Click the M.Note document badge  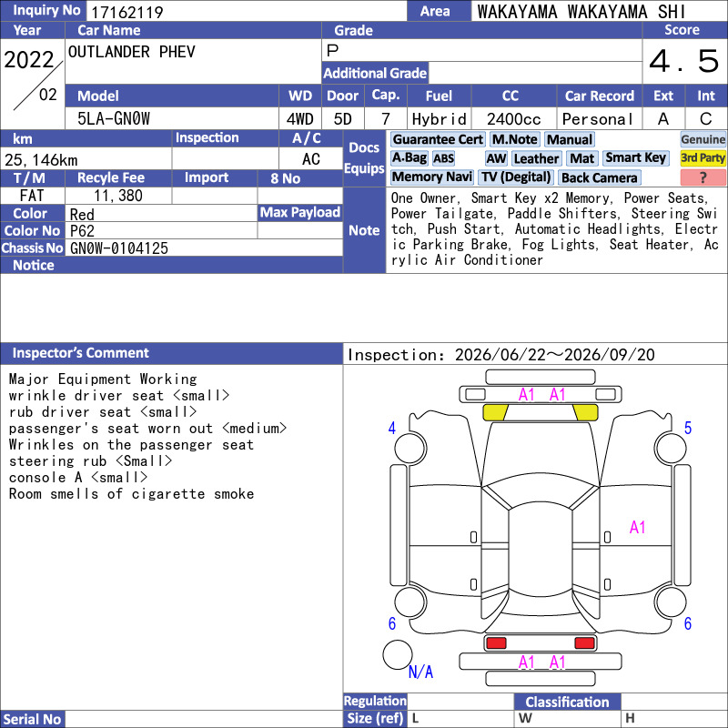coord(515,140)
